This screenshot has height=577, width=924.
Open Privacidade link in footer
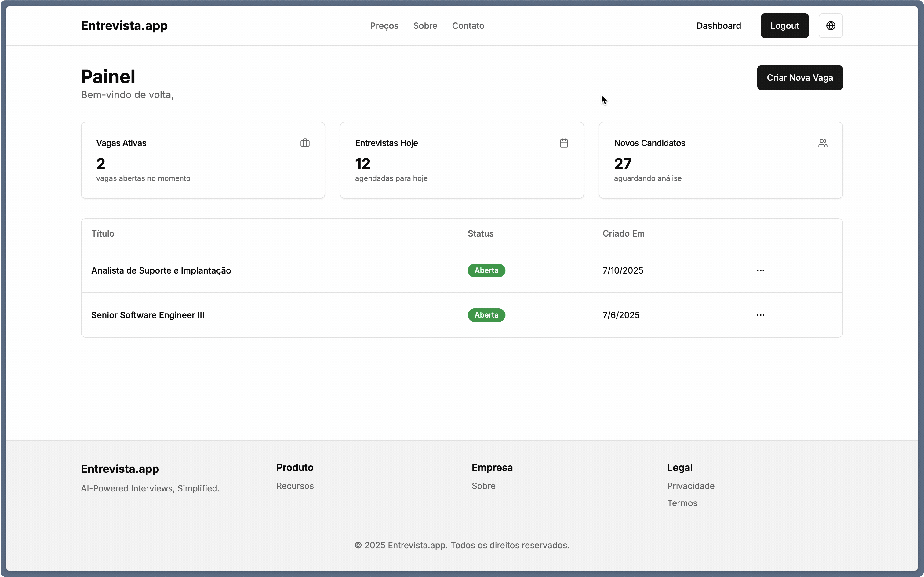point(691,486)
